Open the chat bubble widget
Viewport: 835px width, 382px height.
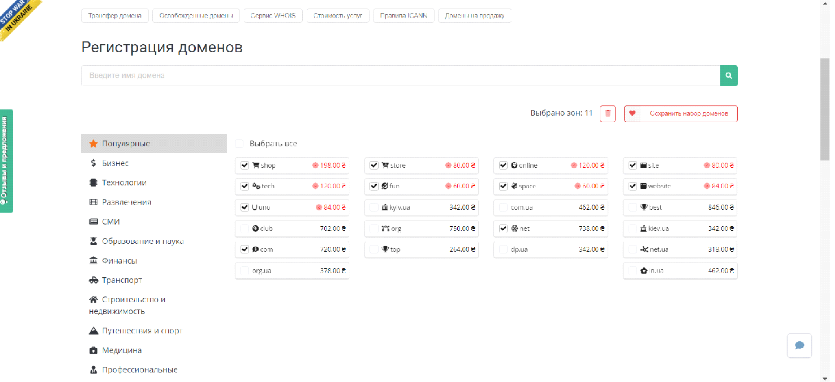click(799, 345)
